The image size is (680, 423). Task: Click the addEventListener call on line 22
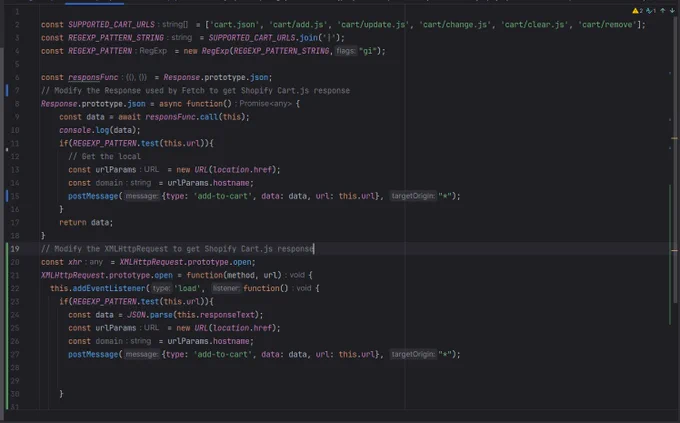(x=109, y=289)
